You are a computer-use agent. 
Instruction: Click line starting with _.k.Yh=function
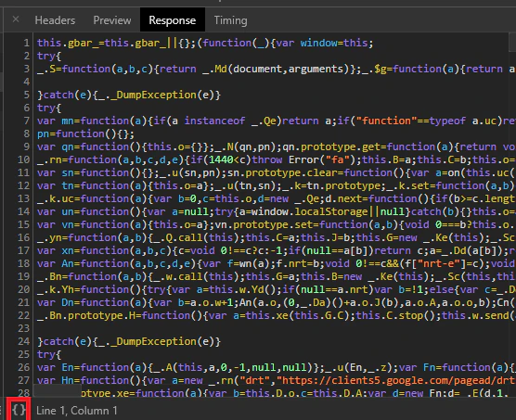pos(277,289)
